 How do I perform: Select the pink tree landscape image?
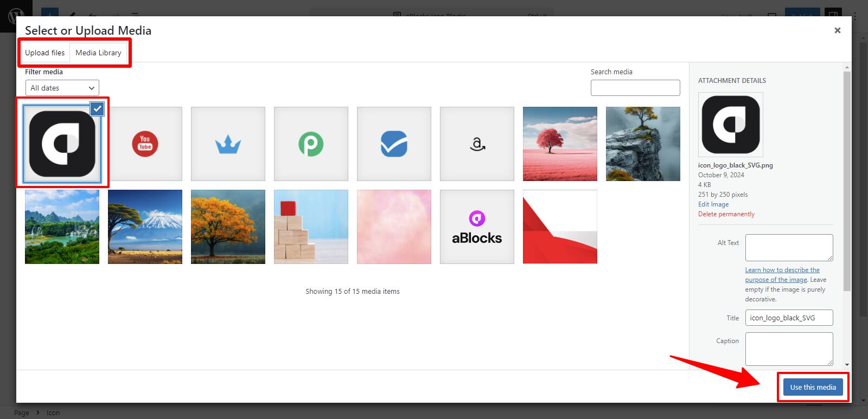pos(560,144)
